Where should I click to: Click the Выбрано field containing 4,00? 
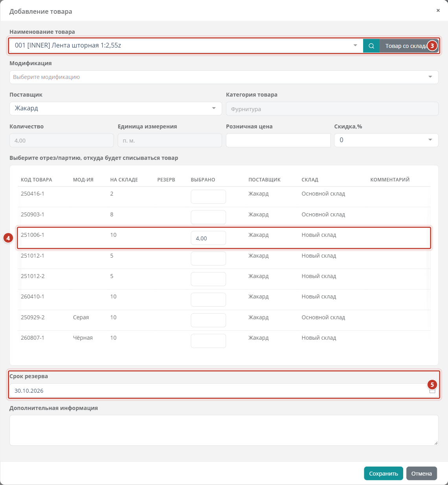coord(208,238)
